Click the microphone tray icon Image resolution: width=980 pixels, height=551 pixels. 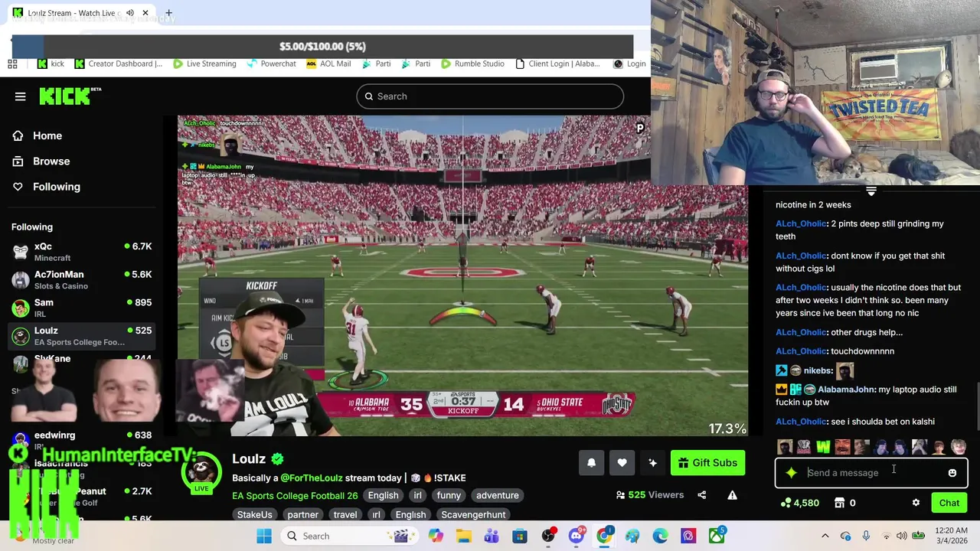[866, 536]
